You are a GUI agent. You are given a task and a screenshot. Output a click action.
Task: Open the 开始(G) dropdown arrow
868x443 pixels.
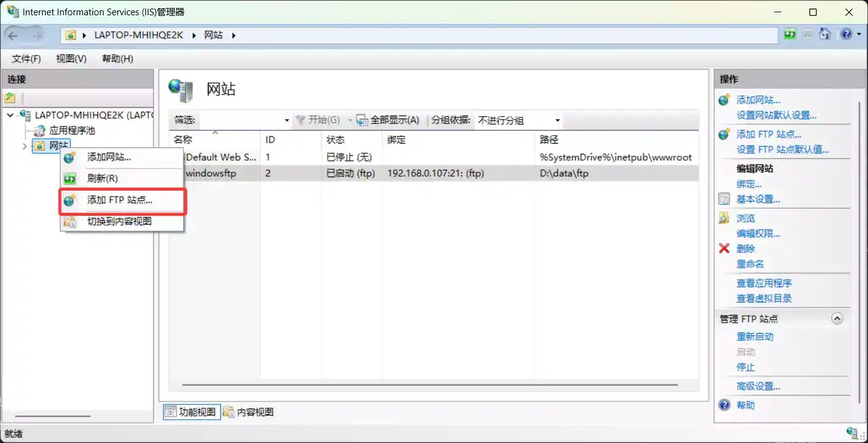[x=350, y=120]
